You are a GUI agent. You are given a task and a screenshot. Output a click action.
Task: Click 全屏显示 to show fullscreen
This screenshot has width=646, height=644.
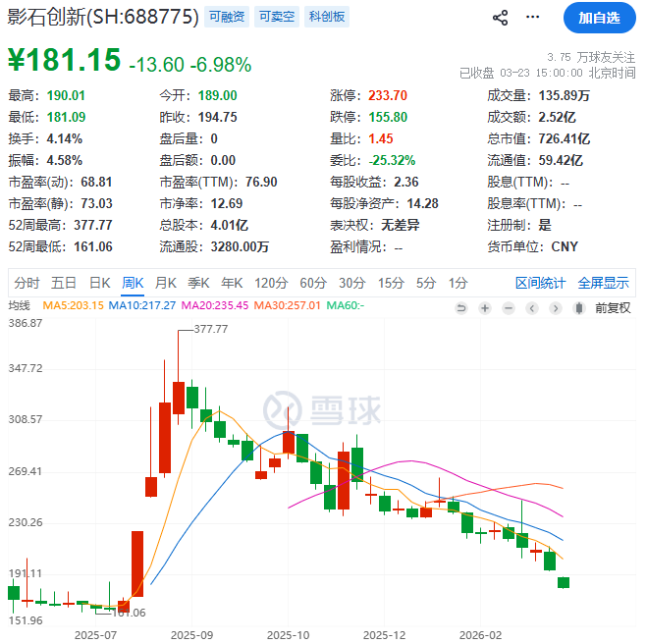pos(603,283)
